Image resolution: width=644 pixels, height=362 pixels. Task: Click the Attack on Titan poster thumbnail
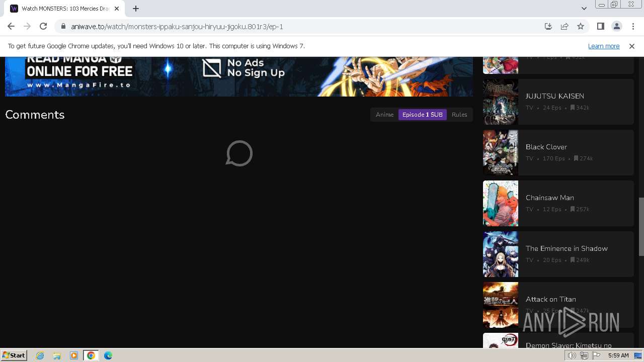click(501, 305)
